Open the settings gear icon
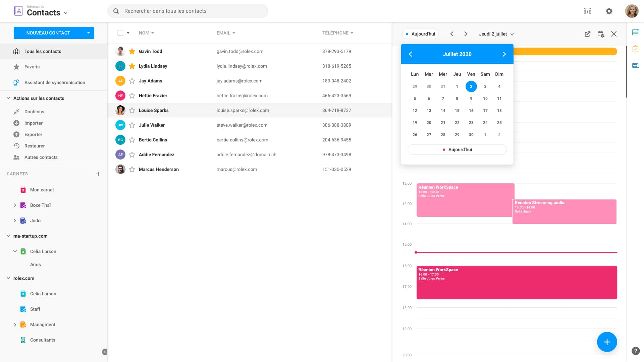Viewport: 644px width, 362px height. (609, 11)
